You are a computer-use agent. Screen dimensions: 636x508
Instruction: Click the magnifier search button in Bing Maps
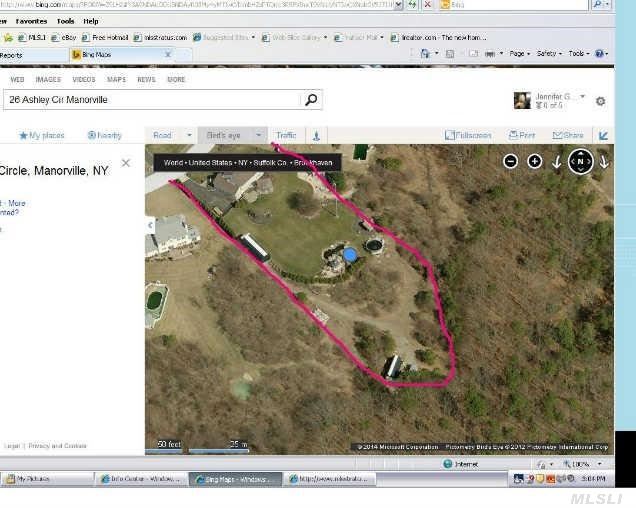tap(312, 99)
